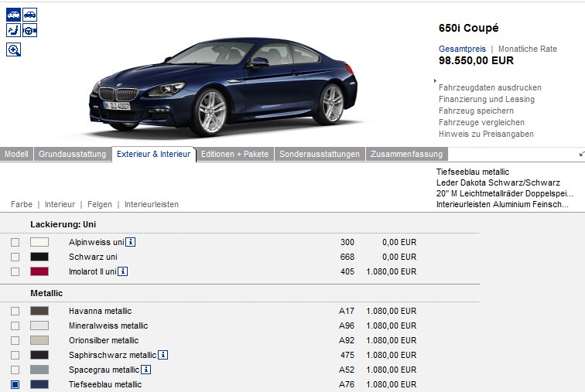
Task: Click the Saphirschwarz metallic color swatch
Action: pos(39,355)
